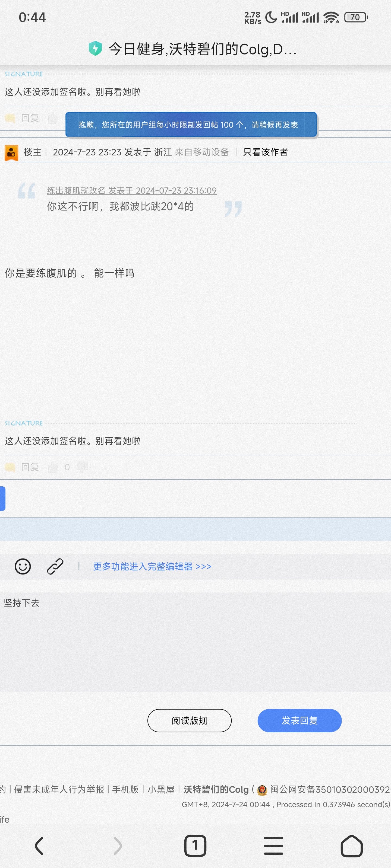Switch to 手机版 in footer
Image resolution: width=391 pixels, height=868 pixels.
125,790
